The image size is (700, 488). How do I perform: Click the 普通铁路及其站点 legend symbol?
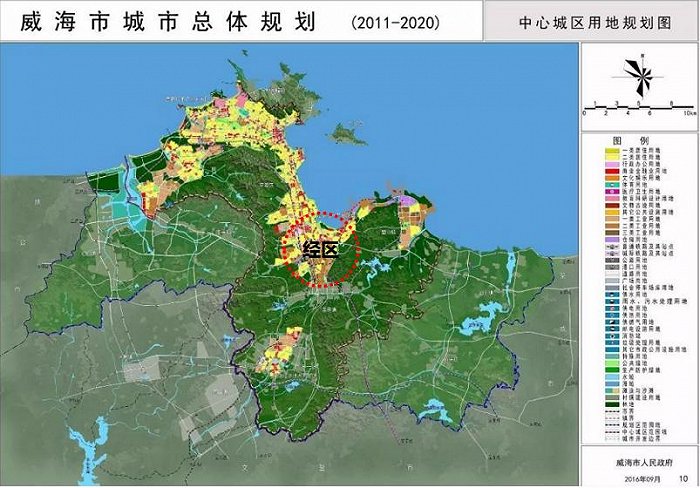[612, 246]
